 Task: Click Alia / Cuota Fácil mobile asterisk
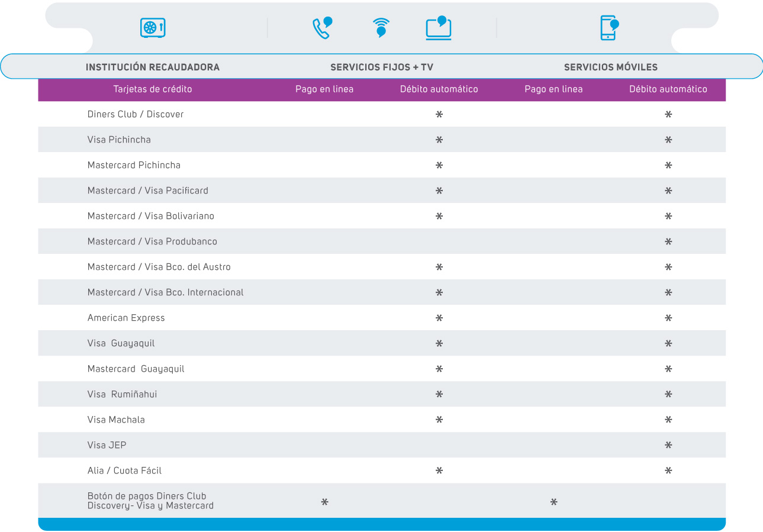point(668,471)
